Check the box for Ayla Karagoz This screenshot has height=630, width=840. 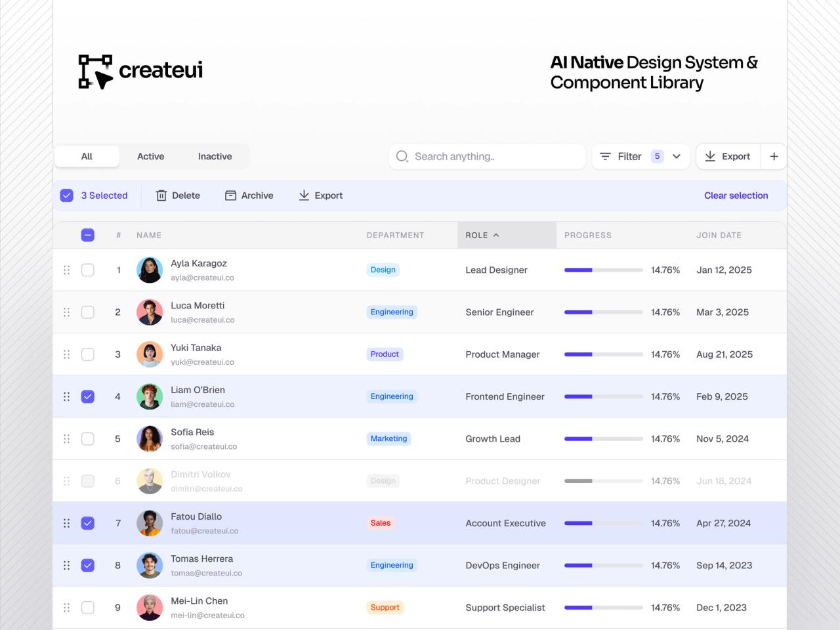(x=88, y=270)
